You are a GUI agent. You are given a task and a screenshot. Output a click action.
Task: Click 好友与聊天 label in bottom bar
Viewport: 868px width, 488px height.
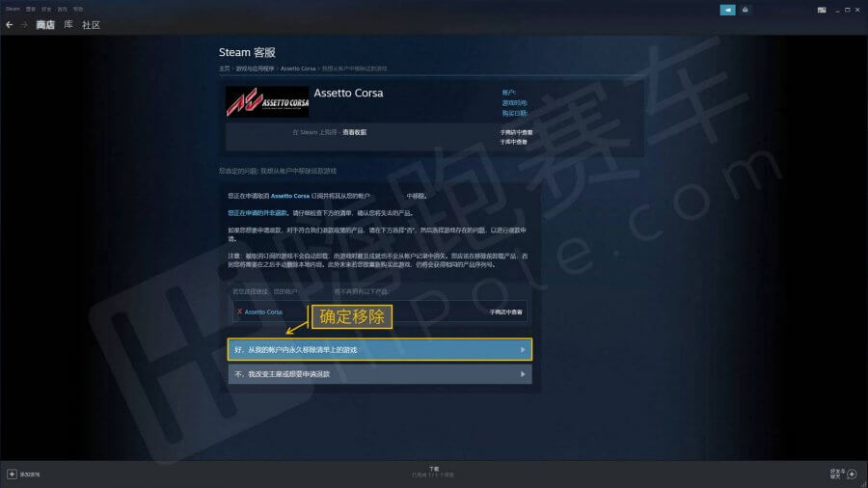(x=837, y=474)
